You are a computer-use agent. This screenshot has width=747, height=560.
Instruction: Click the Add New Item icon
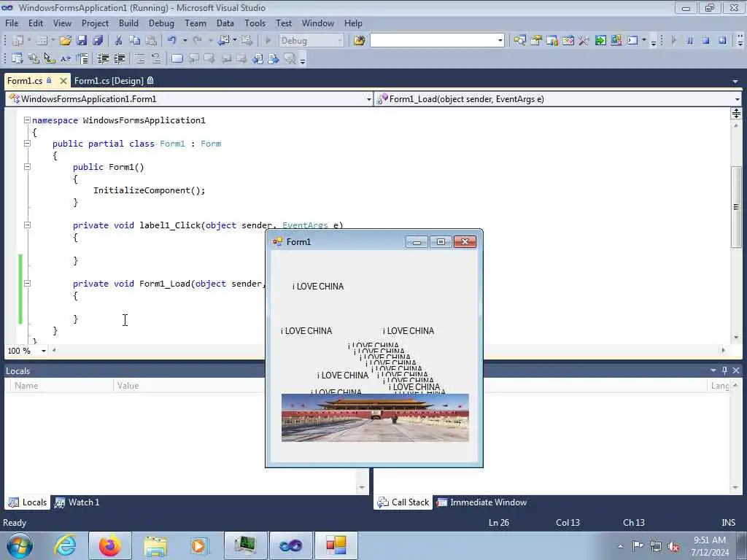[42, 41]
